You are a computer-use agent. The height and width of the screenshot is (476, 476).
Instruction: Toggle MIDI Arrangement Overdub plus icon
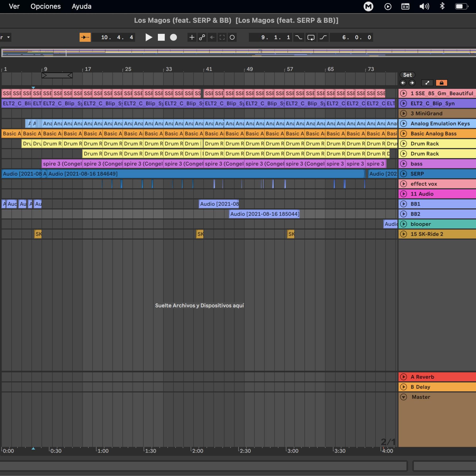(x=192, y=37)
